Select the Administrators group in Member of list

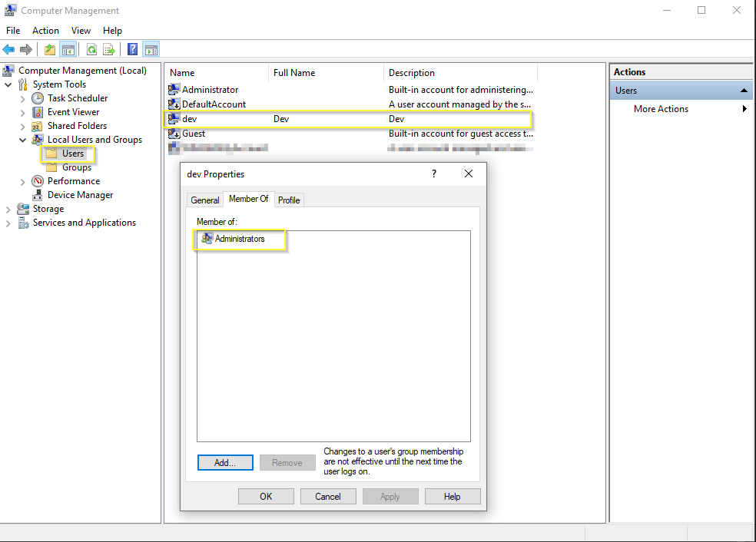(234, 239)
